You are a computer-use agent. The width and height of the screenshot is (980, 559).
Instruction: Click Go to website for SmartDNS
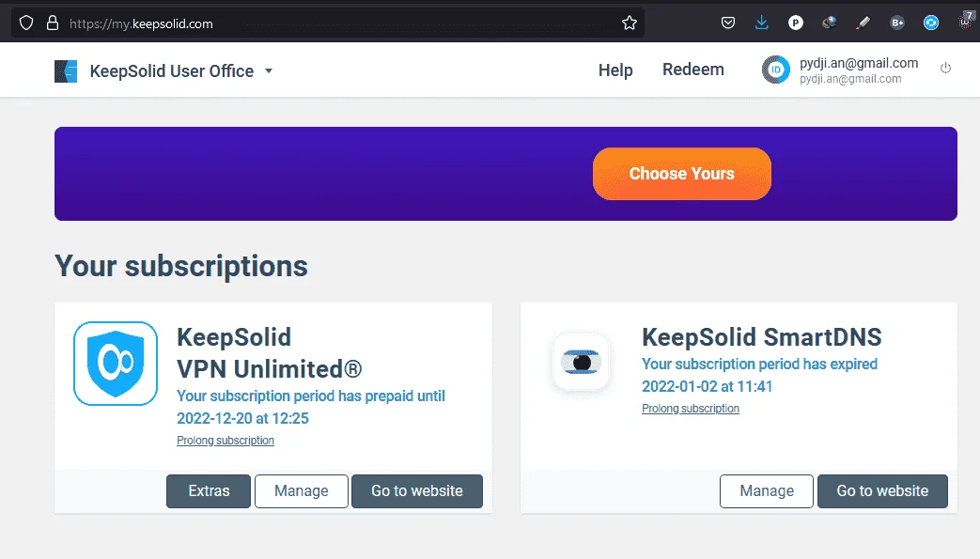tap(882, 490)
